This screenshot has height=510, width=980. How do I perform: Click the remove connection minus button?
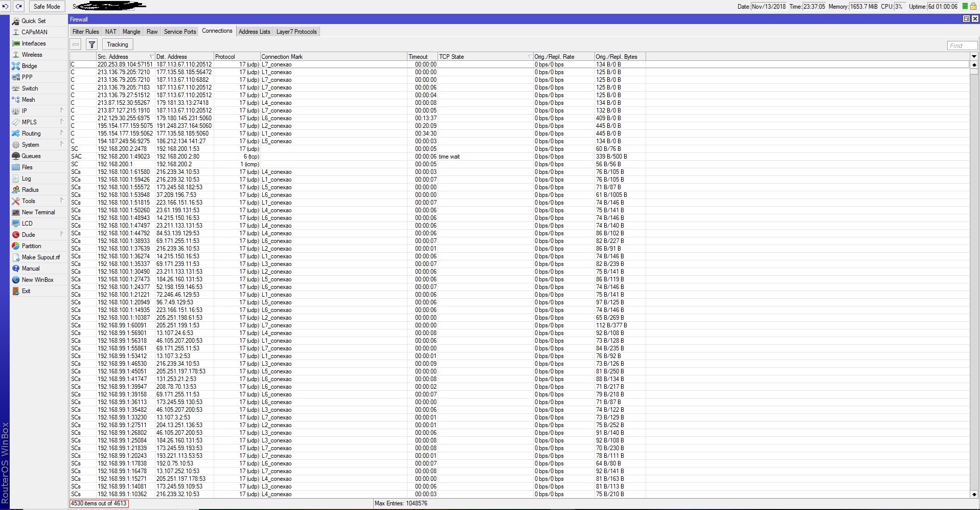click(76, 45)
